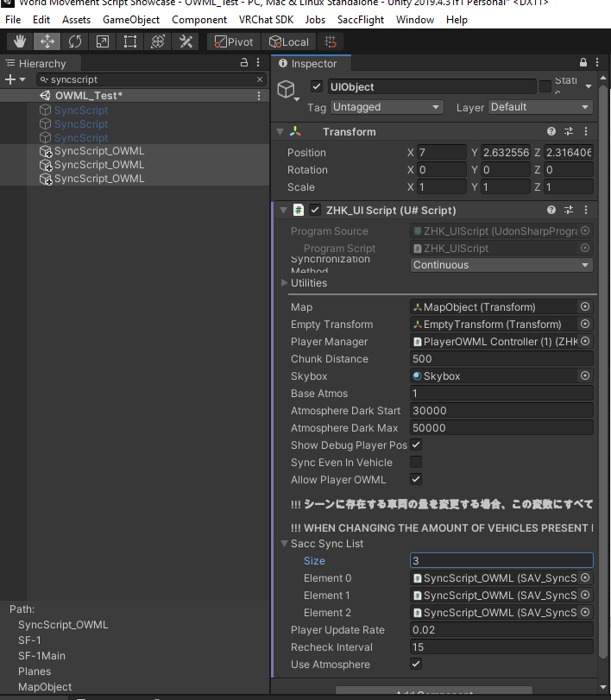Switch to the Inspector tab
The width and height of the screenshot is (611, 700).
coord(311,63)
